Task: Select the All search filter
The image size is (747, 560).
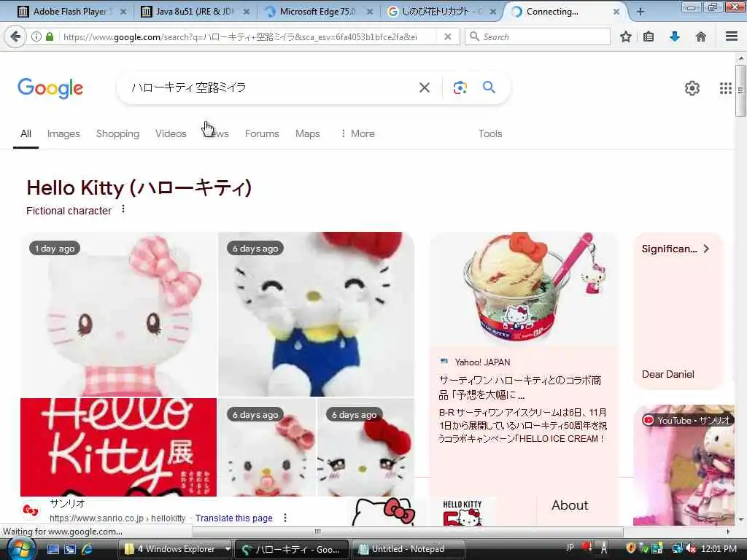Action: [x=26, y=134]
